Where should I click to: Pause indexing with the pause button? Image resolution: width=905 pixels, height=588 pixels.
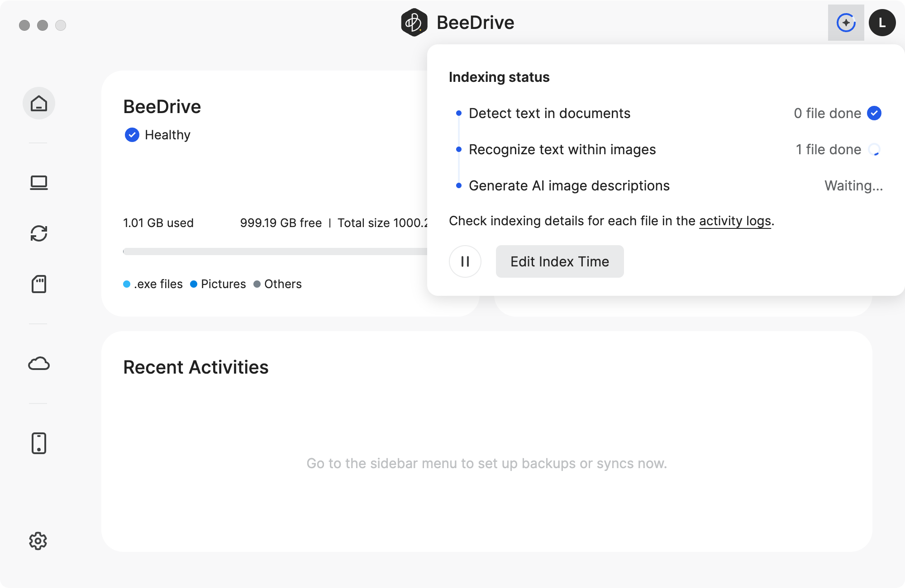[465, 261]
